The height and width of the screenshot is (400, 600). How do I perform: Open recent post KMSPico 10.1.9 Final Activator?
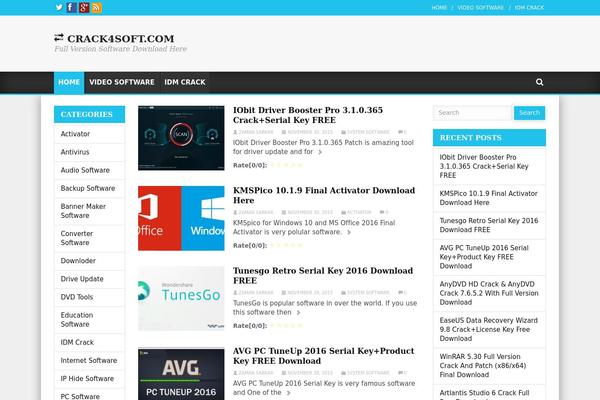point(488,198)
